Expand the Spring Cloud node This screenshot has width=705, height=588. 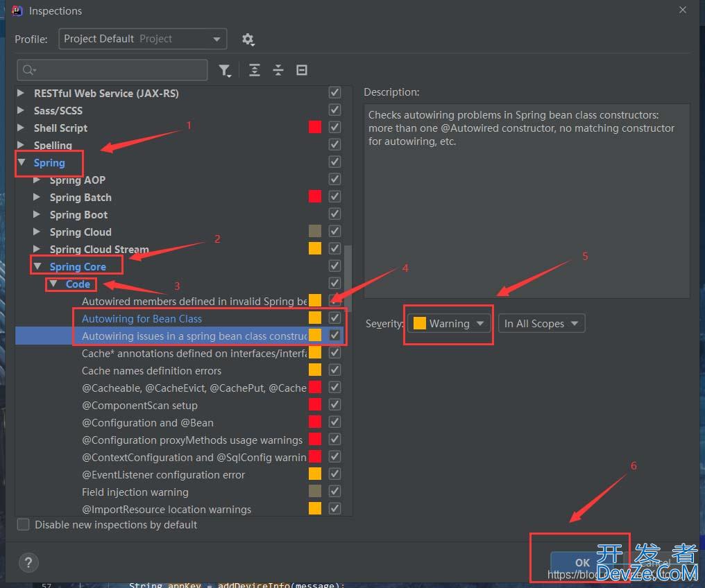[37, 232]
